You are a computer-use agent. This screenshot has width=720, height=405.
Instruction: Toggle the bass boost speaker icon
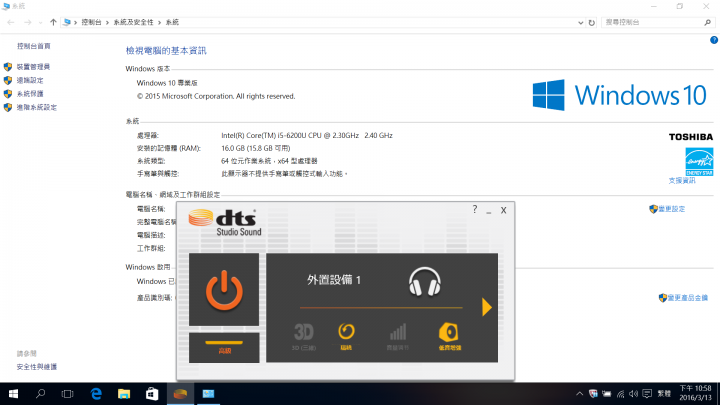pyautogui.click(x=449, y=337)
